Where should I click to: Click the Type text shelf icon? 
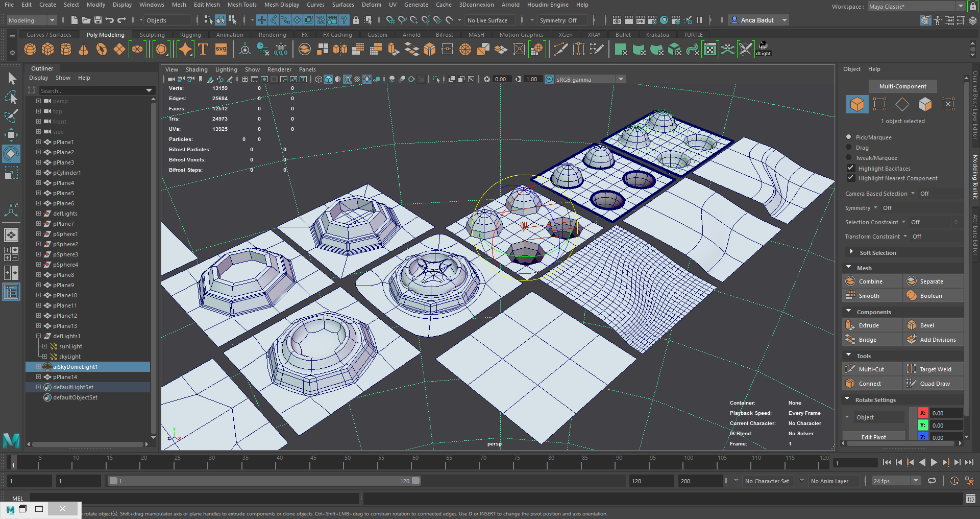tap(203, 50)
